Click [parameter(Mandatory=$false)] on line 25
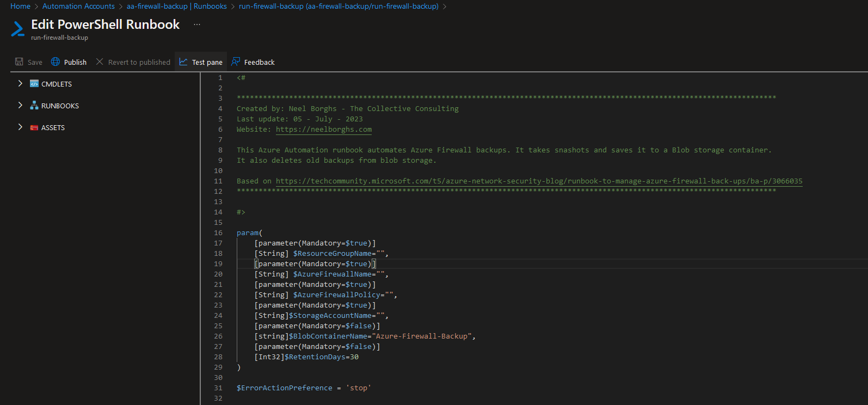The width and height of the screenshot is (868, 405). (x=317, y=326)
